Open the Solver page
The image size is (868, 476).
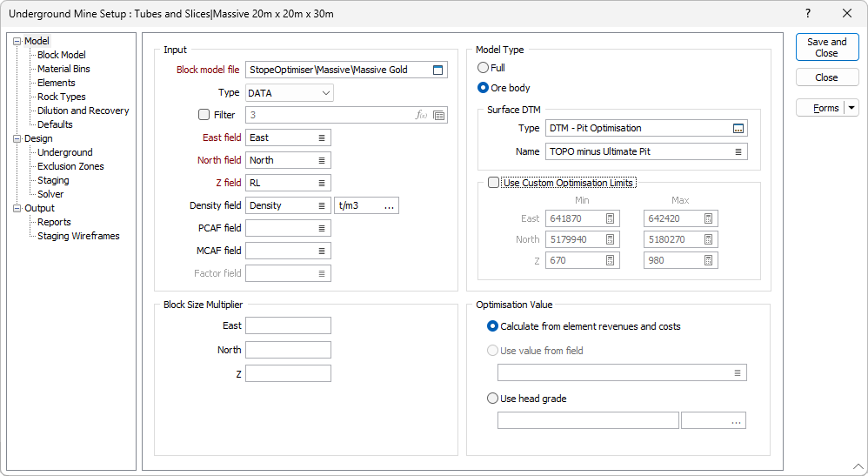pyautogui.click(x=50, y=194)
